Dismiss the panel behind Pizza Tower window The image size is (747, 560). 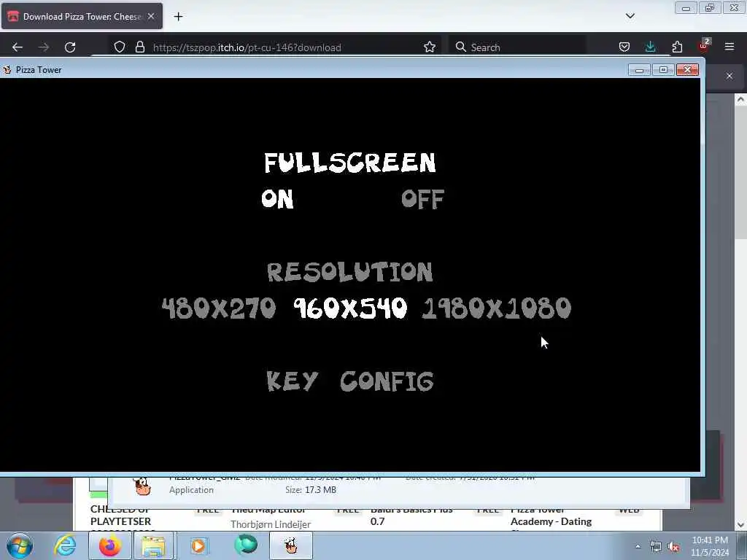729,76
